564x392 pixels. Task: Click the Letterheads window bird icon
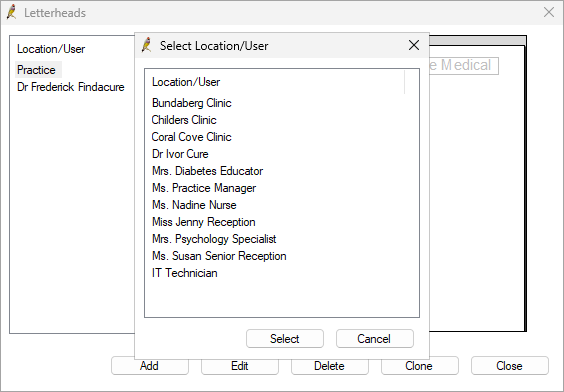click(x=12, y=12)
